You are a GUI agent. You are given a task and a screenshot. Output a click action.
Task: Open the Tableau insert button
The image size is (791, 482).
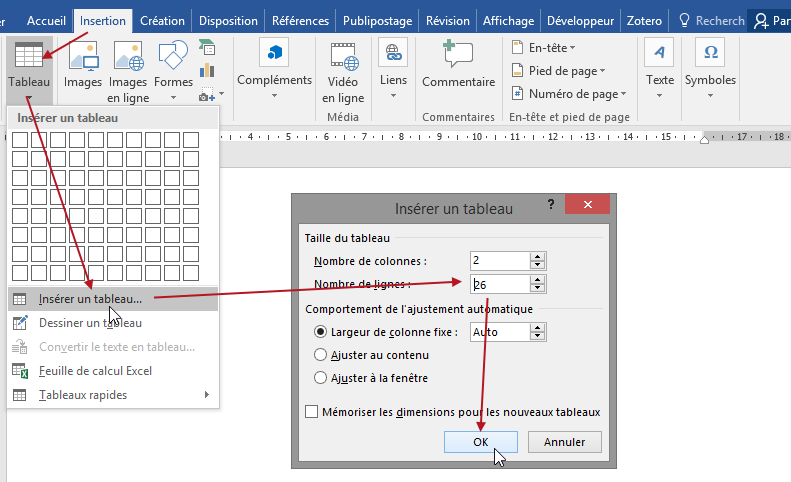pyautogui.click(x=29, y=71)
